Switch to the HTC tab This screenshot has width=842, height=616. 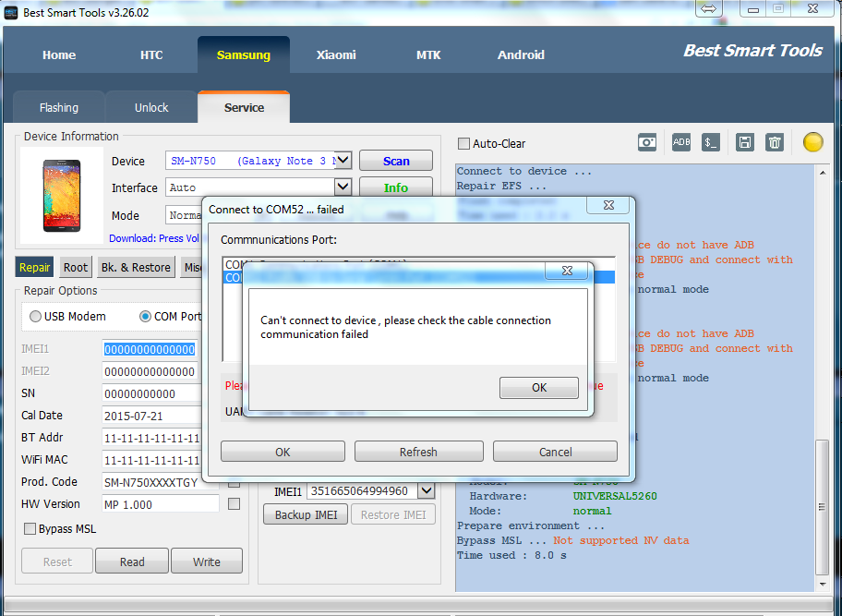pyautogui.click(x=151, y=54)
